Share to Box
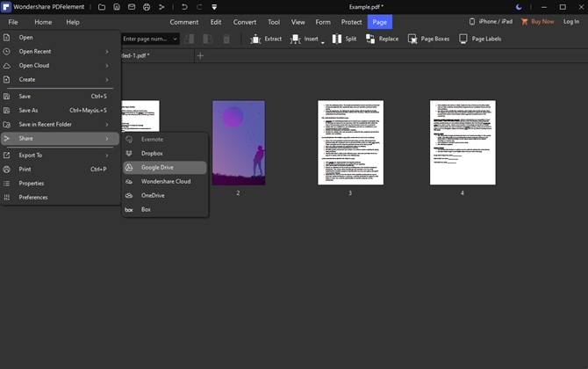Screen dimensions: 588x369 (x=165, y=209)
